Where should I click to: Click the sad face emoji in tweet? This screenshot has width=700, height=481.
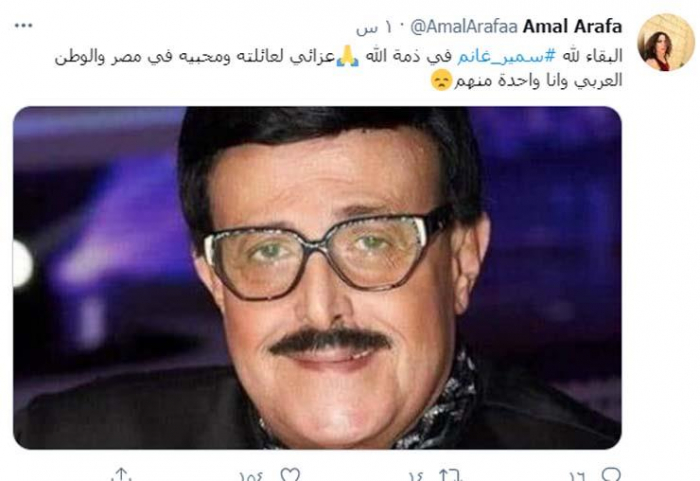pyautogui.click(x=441, y=81)
